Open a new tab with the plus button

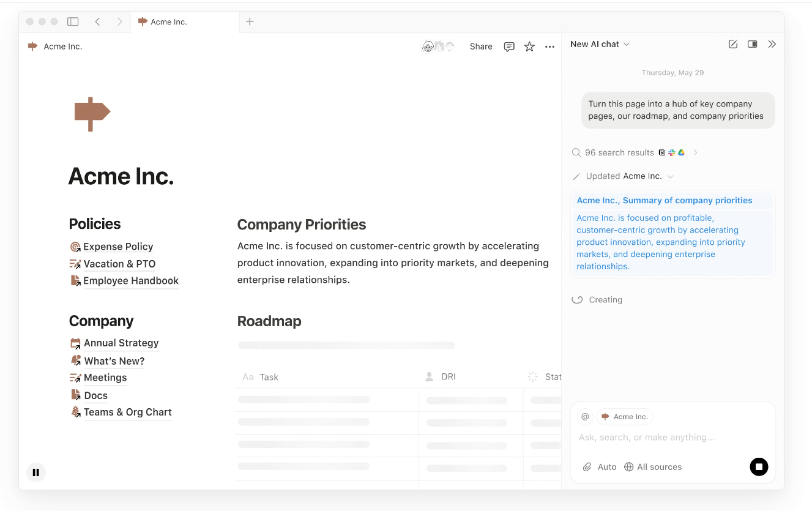[250, 22]
